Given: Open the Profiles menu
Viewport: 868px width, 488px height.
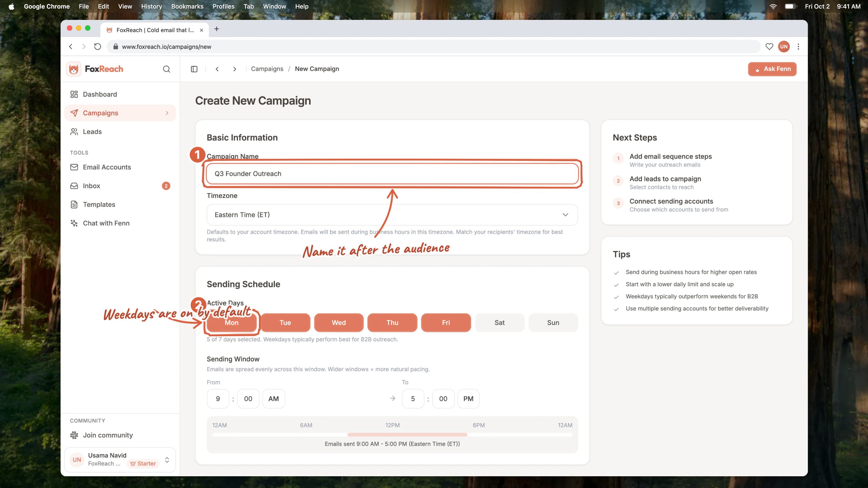Looking at the screenshot, I should point(223,6).
